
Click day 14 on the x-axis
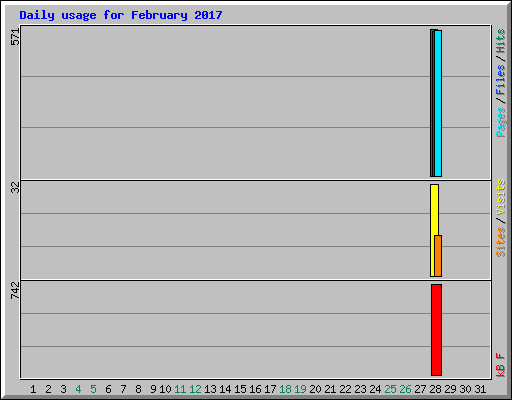tap(225, 389)
